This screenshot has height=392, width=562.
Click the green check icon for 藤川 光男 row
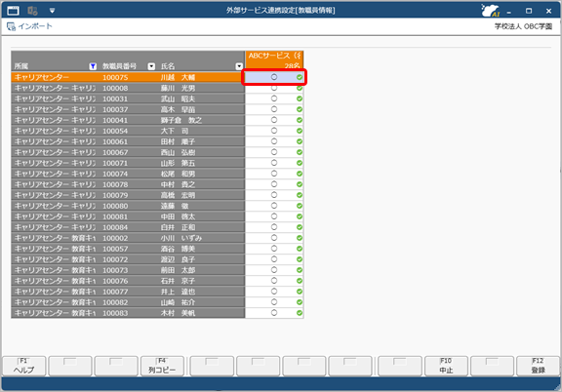click(x=300, y=88)
